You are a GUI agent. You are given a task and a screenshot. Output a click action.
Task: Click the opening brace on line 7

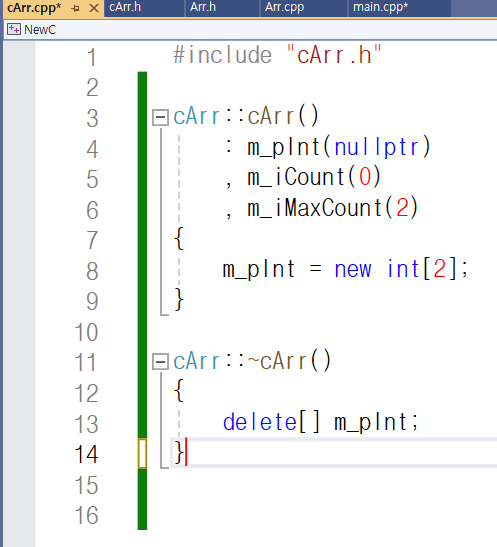coord(179,238)
